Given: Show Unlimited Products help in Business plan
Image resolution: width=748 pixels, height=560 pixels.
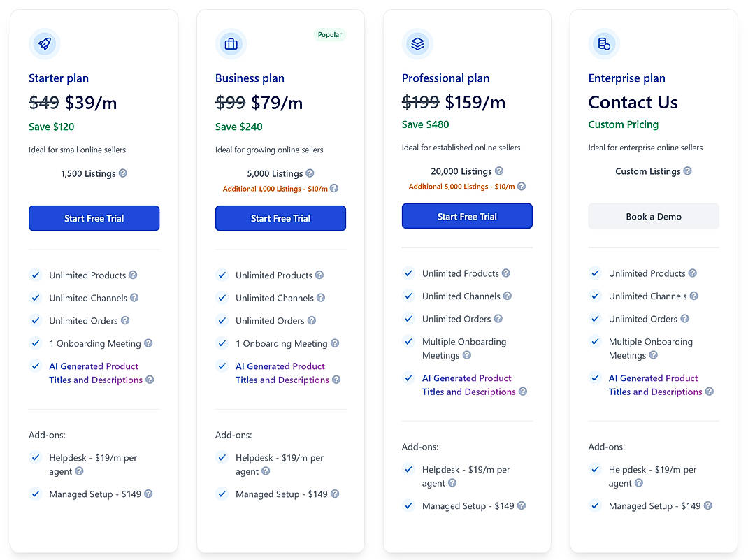Looking at the screenshot, I should point(319,275).
